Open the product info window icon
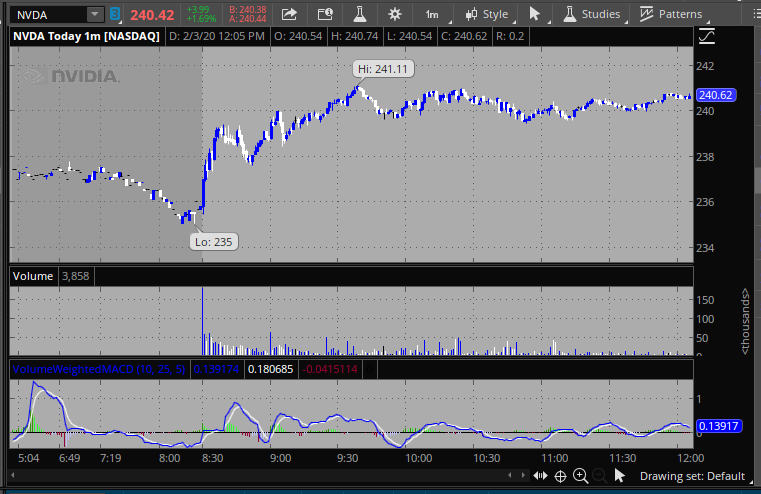Viewport: 761px width, 494px height. coord(325,15)
